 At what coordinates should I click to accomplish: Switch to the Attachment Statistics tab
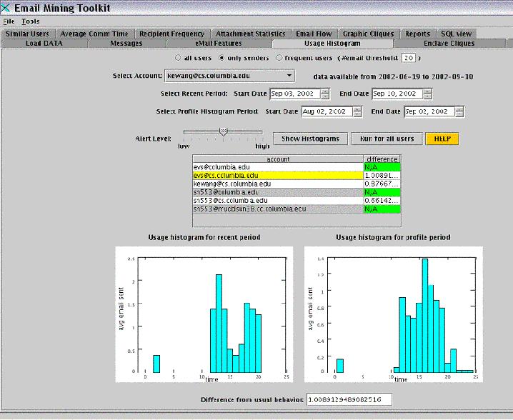(250, 34)
